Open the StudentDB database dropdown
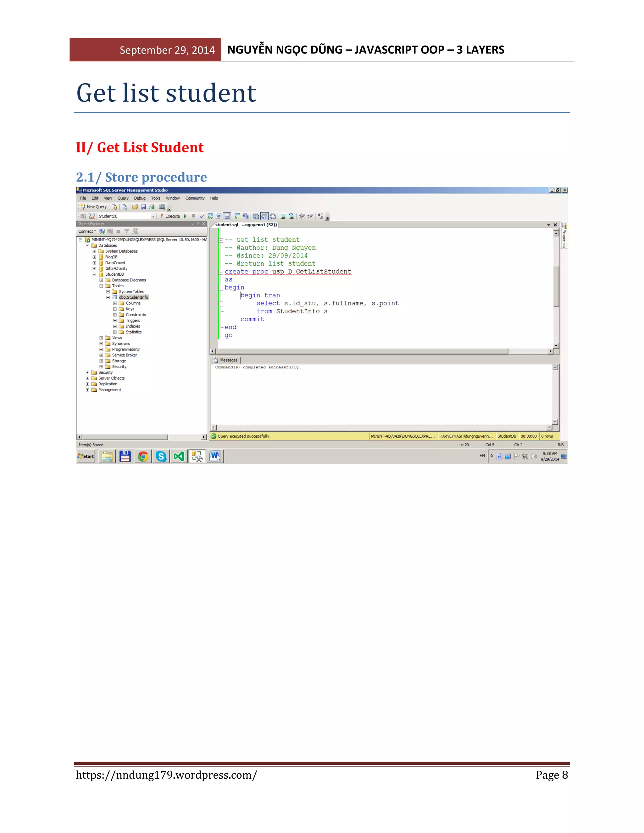 click(x=153, y=216)
